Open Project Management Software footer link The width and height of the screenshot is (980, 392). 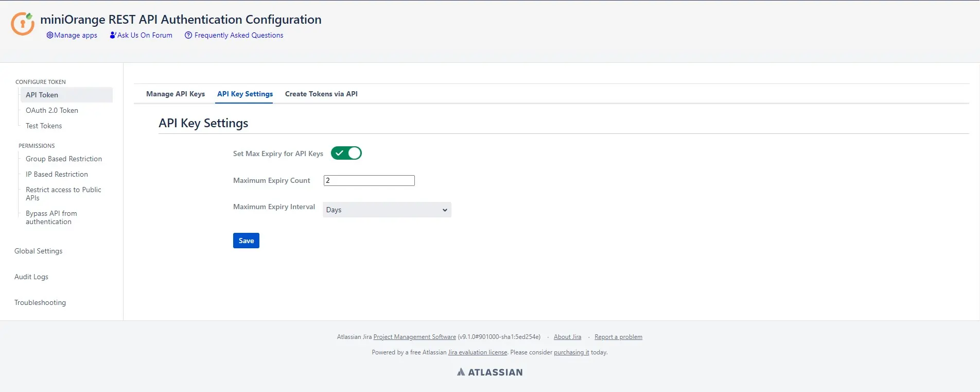coord(415,337)
